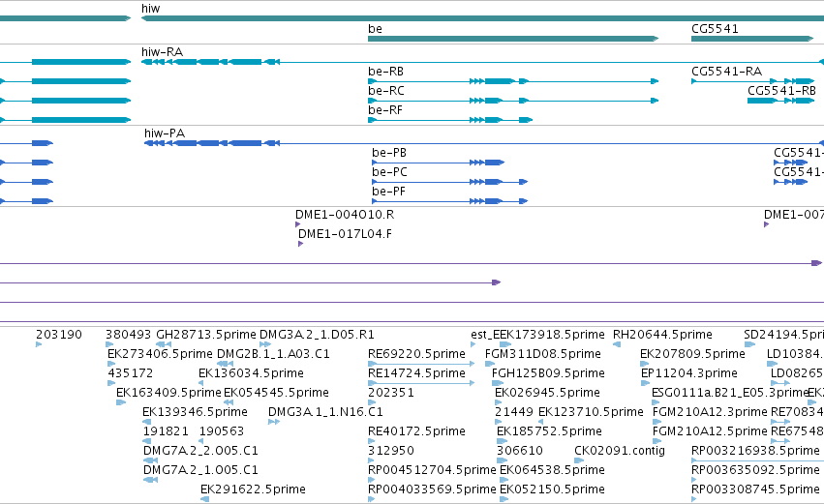Select EK136034.5prime label

(x=251, y=373)
